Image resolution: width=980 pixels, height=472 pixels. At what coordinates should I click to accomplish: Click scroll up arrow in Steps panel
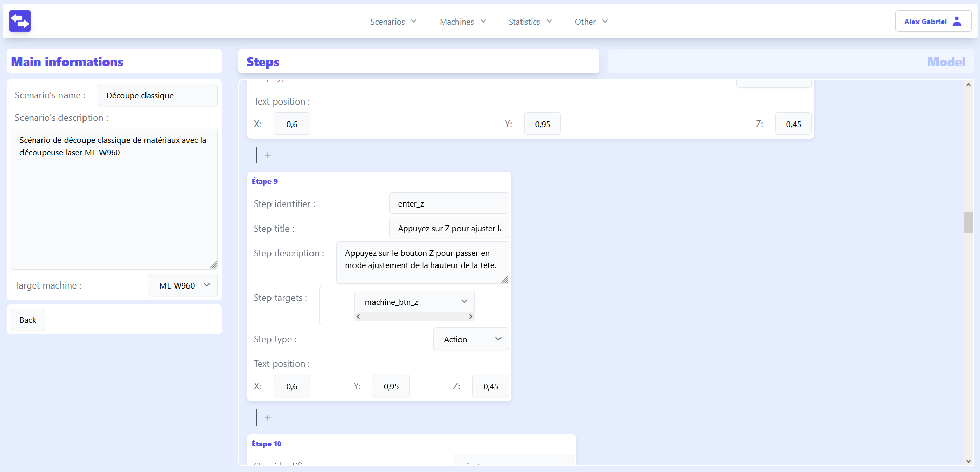(x=968, y=85)
